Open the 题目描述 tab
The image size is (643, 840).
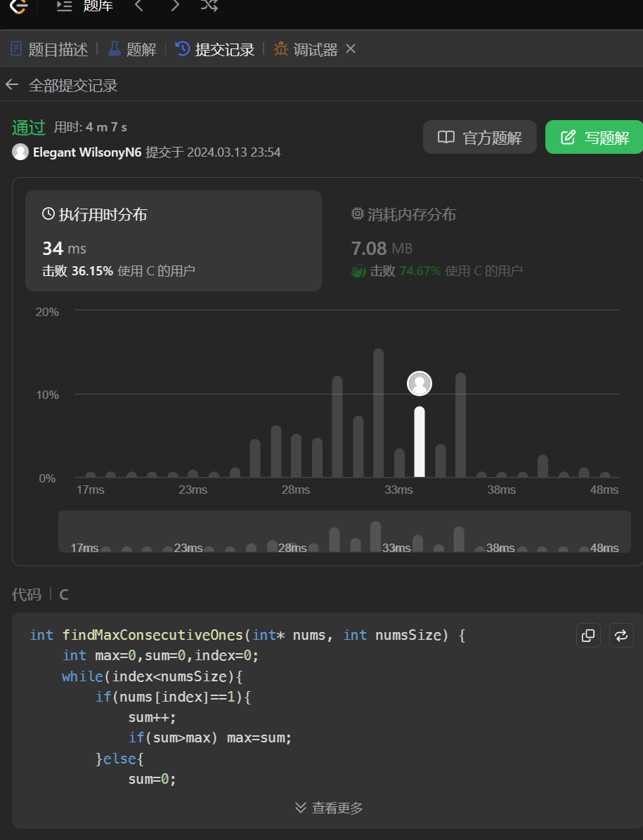point(49,49)
